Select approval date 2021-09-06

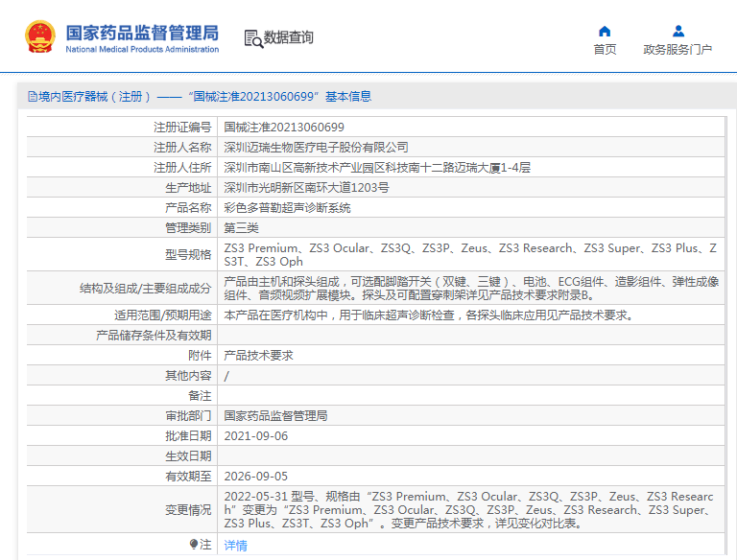[x=255, y=436]
